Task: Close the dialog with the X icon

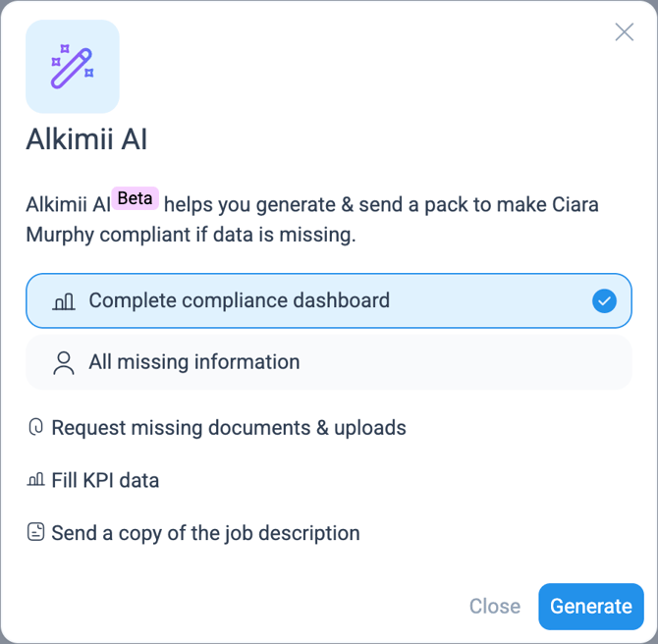Action: [x=624, y=32]
